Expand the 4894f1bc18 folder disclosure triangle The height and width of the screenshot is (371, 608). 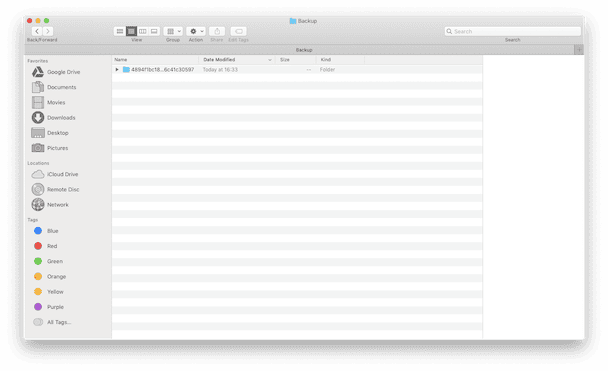[117, 70]
